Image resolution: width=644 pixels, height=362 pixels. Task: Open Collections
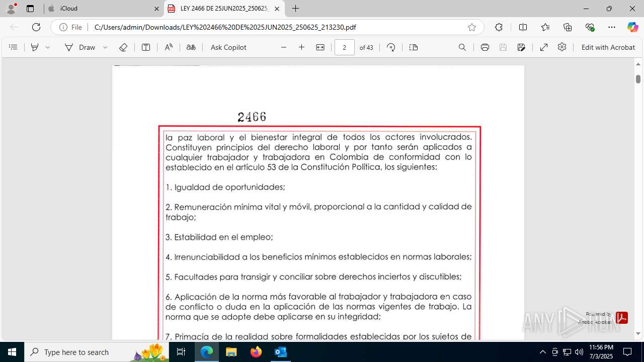tap(568, 27)
